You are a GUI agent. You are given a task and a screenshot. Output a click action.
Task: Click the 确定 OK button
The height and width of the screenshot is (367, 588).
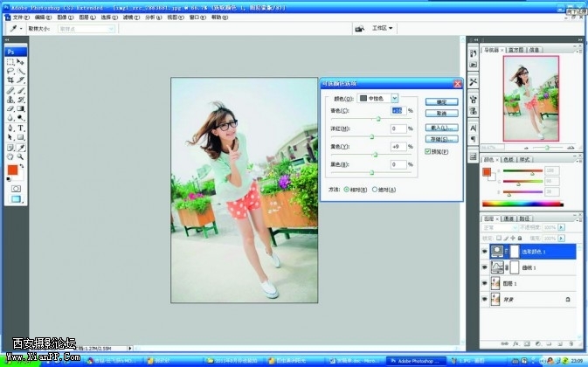(442, 101)
